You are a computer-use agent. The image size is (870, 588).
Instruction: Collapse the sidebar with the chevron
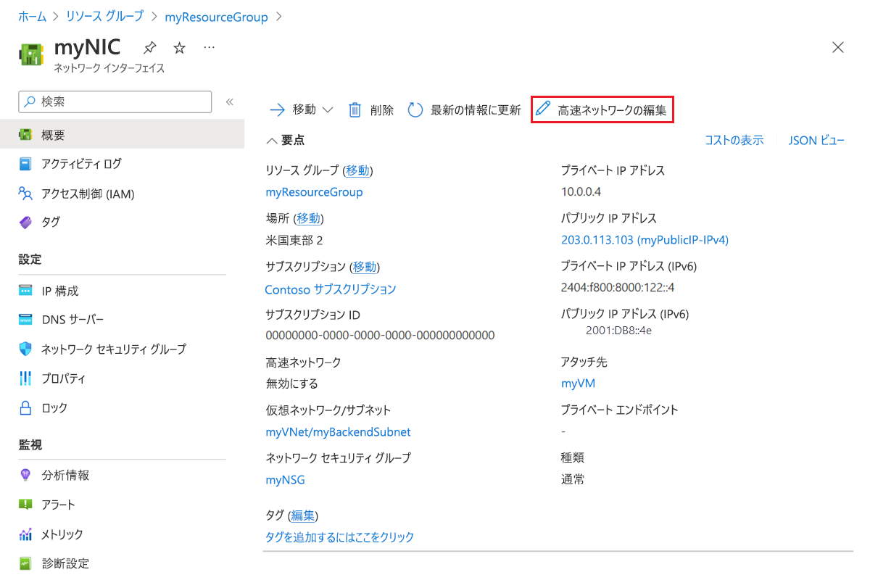click(x=230, y=102)
